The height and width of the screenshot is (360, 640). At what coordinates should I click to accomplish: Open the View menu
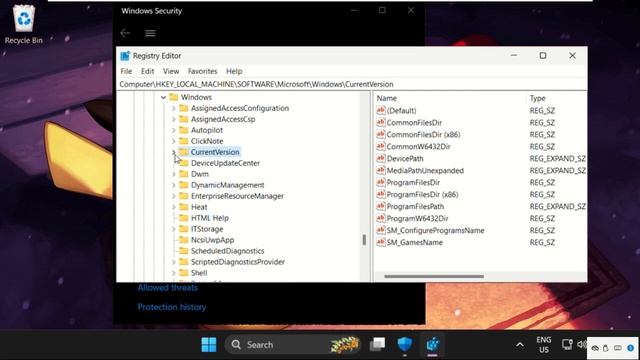tap(171, 71)
